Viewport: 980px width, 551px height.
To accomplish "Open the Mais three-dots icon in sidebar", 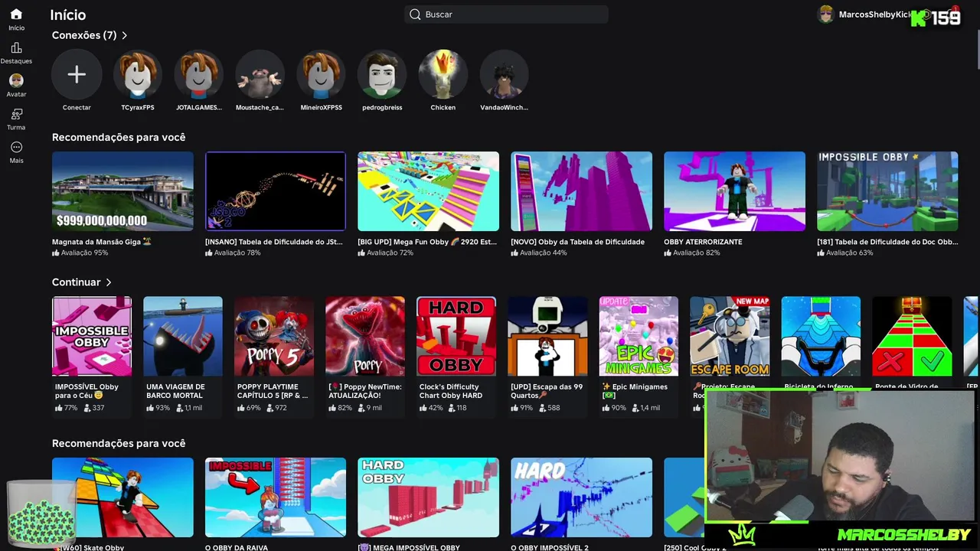I will [x=16, y=147].
